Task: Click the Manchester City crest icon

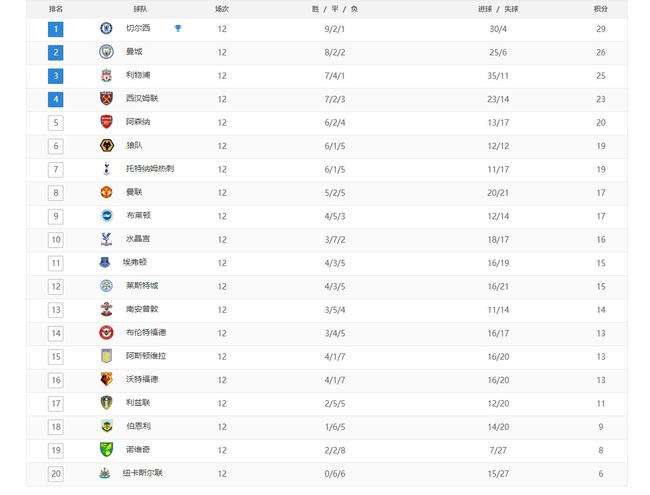Action: pos(107,52)
